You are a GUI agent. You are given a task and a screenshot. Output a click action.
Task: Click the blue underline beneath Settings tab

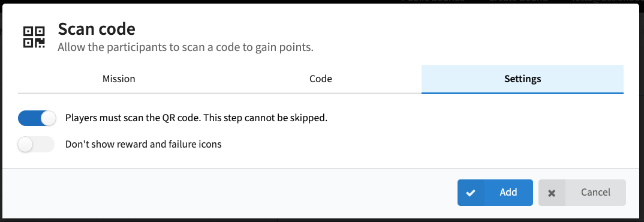click(x=522, y=94)
